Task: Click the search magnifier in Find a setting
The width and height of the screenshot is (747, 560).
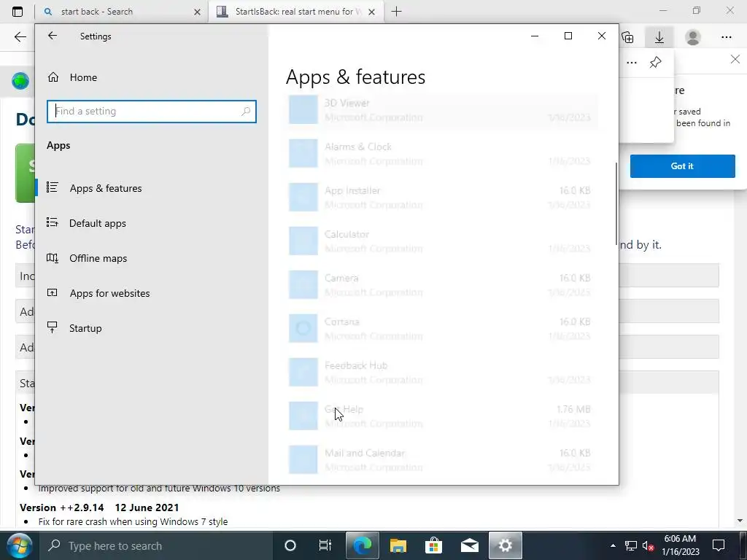Action: click(246, 111)
